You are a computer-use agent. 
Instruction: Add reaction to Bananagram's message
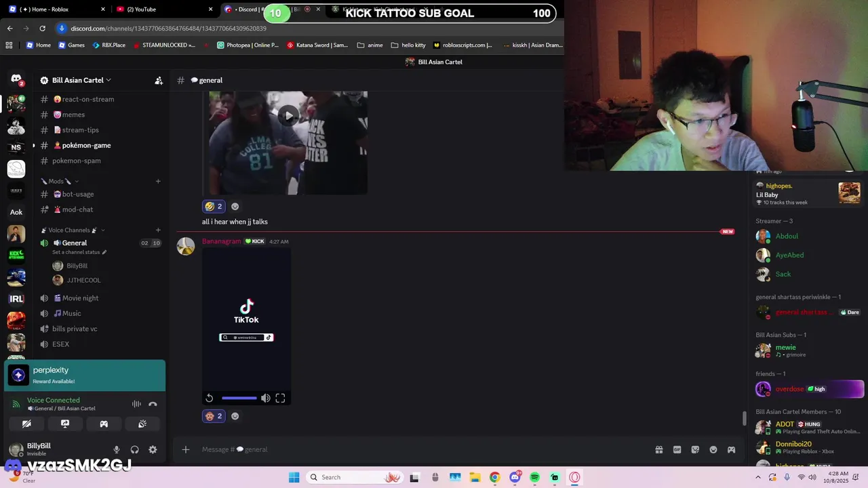[235, 416]
